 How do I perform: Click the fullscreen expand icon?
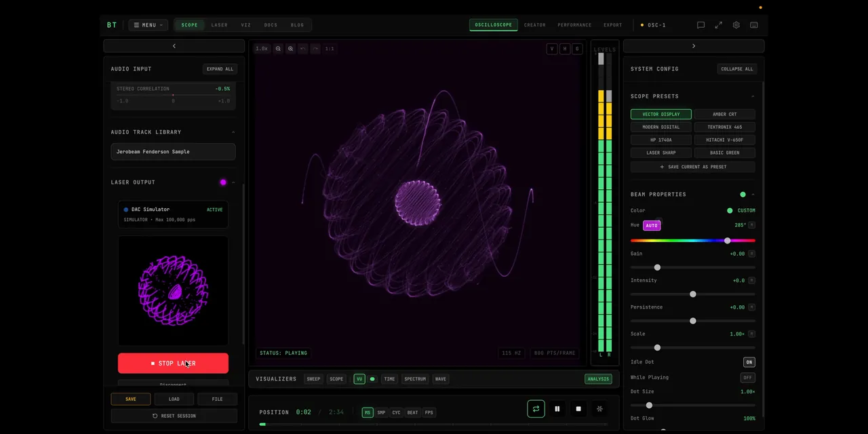coord(718,25)
